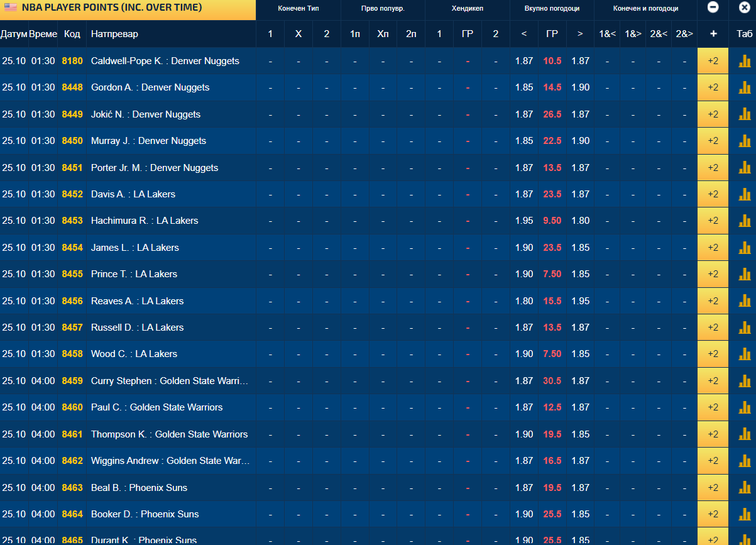Image resolution: width=756 pixels, height=545 pixels.
Task: Select the Конечен и погодоци header tab
Action: click(645, 9)
